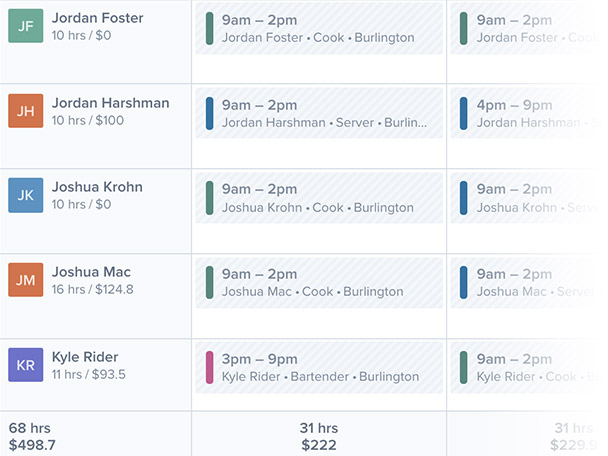This screenshot has height=456, width=608.
Task: Click the 31 hrs $222 daily total
Action: point(319,436)
